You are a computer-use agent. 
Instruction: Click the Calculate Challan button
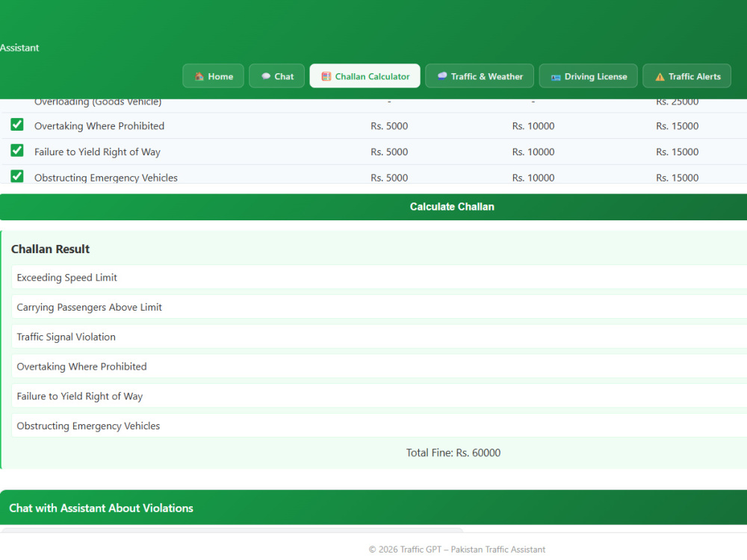[373, 207]
